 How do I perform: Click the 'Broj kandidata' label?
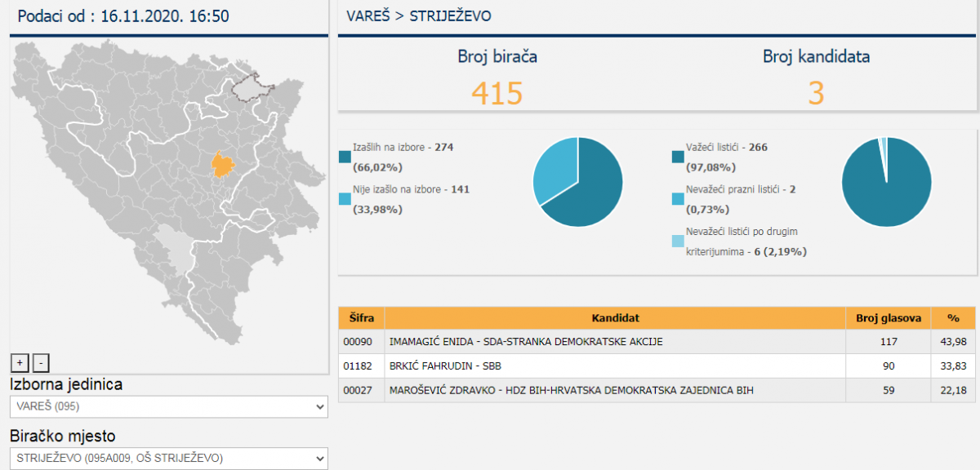[816, 56]
